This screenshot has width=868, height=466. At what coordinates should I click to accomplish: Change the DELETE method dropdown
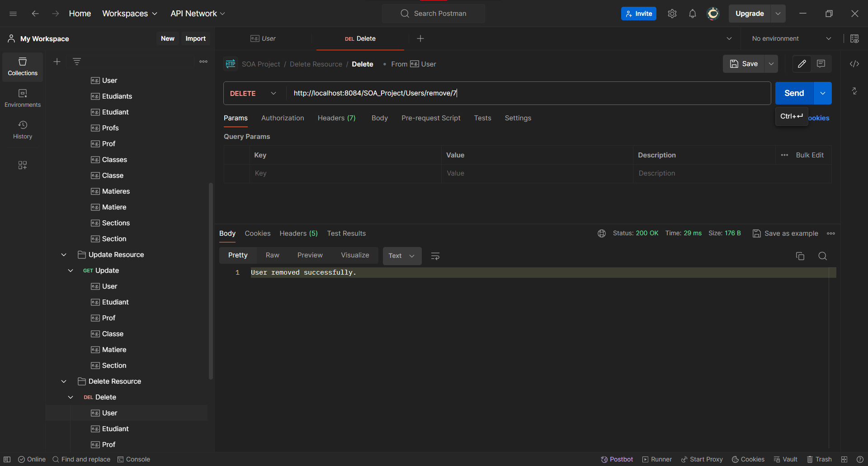click(253, 93)
